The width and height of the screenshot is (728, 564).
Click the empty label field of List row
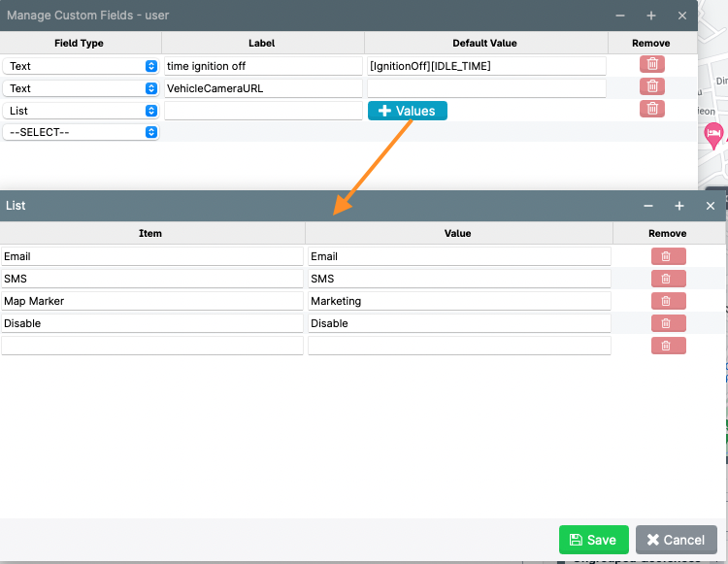[263, 111]
